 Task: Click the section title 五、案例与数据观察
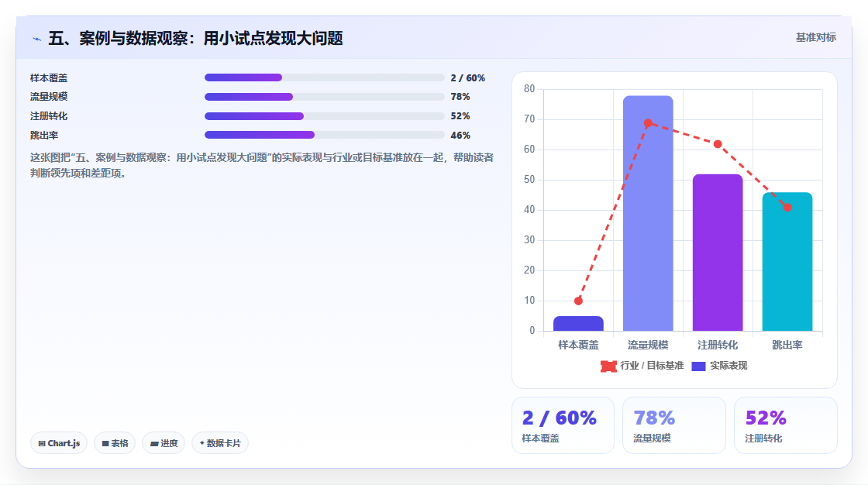click(x=195, y=38)
